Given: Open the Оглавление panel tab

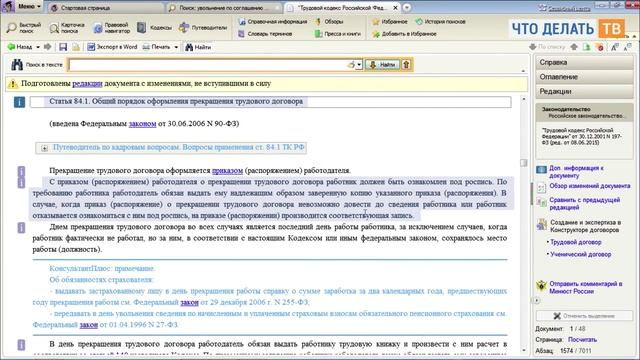Looking at the screenshot, I should point(584,77).
